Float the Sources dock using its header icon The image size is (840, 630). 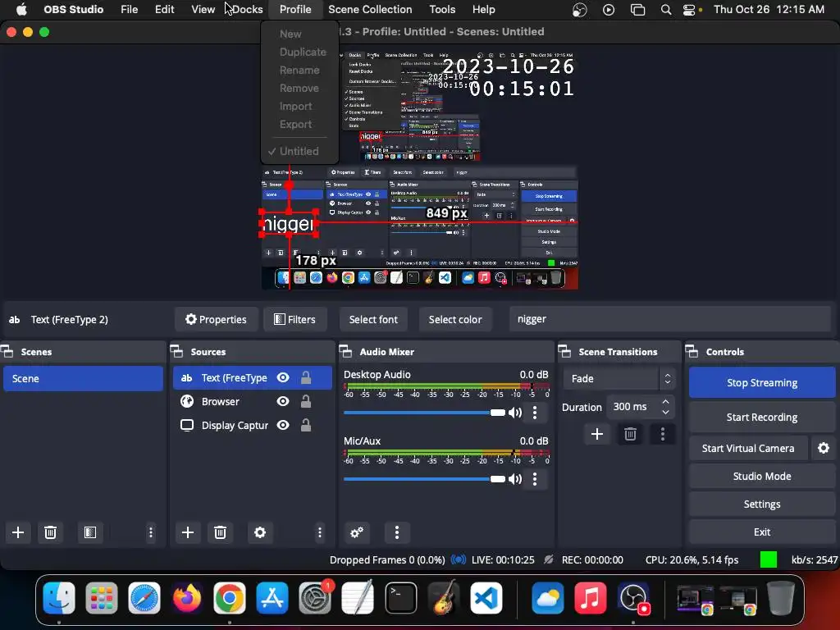(x=177, y=351)
